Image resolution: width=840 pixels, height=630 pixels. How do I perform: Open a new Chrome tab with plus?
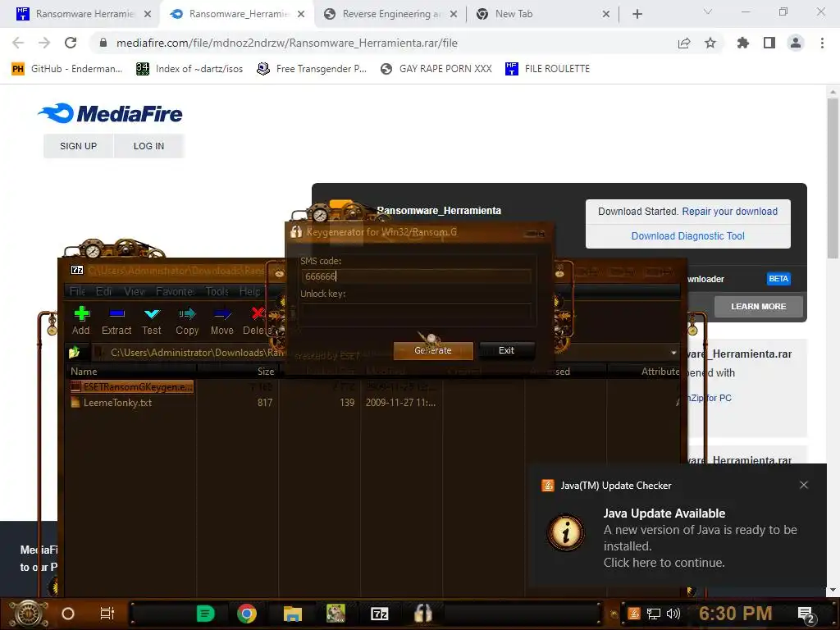point(637,14)
